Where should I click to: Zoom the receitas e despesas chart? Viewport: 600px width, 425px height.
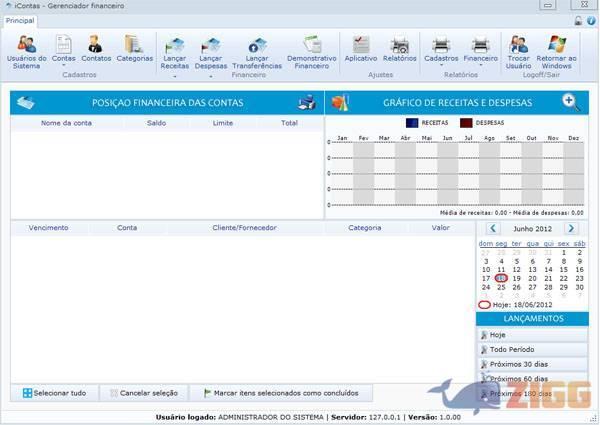571,102
